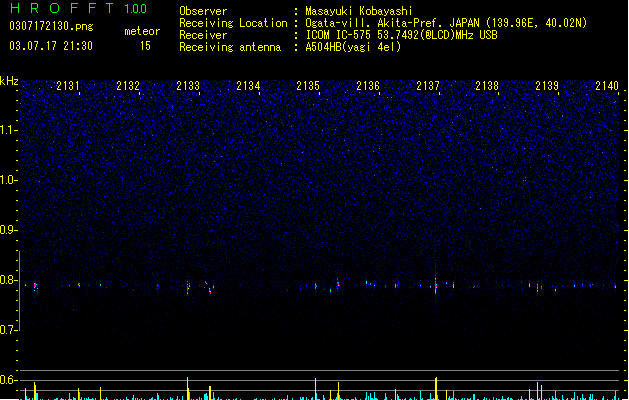Screen dimensions: 629x400
Task: Click the 2133 time marker label
Action: click(188, 86)
